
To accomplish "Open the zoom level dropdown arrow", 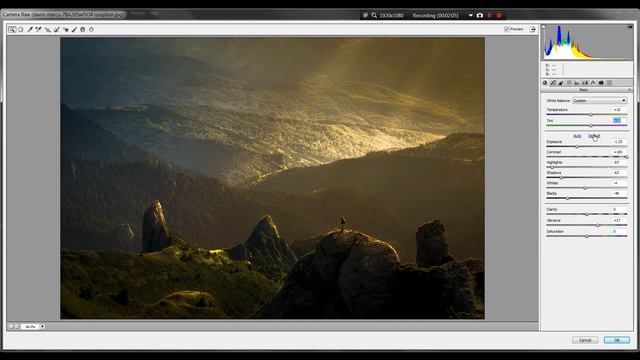I will pos(42,327).
